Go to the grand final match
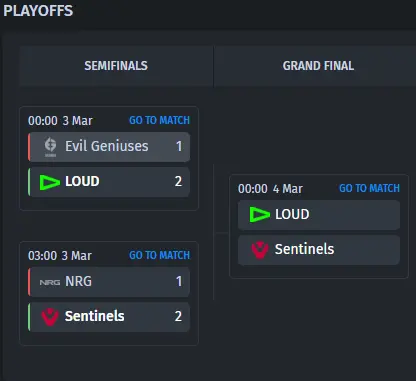The height and width of the screenshot is (381, 416). (369, 188)
